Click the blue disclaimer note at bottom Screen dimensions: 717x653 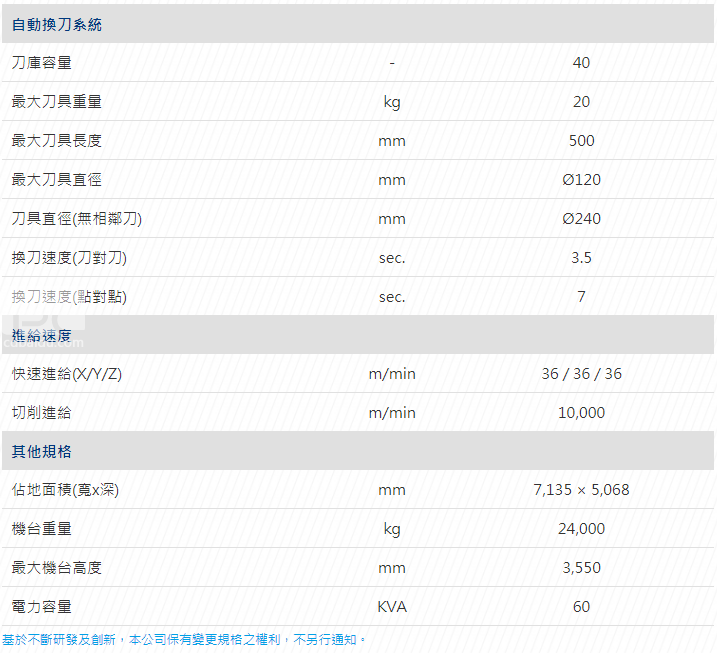pos(185,639)
